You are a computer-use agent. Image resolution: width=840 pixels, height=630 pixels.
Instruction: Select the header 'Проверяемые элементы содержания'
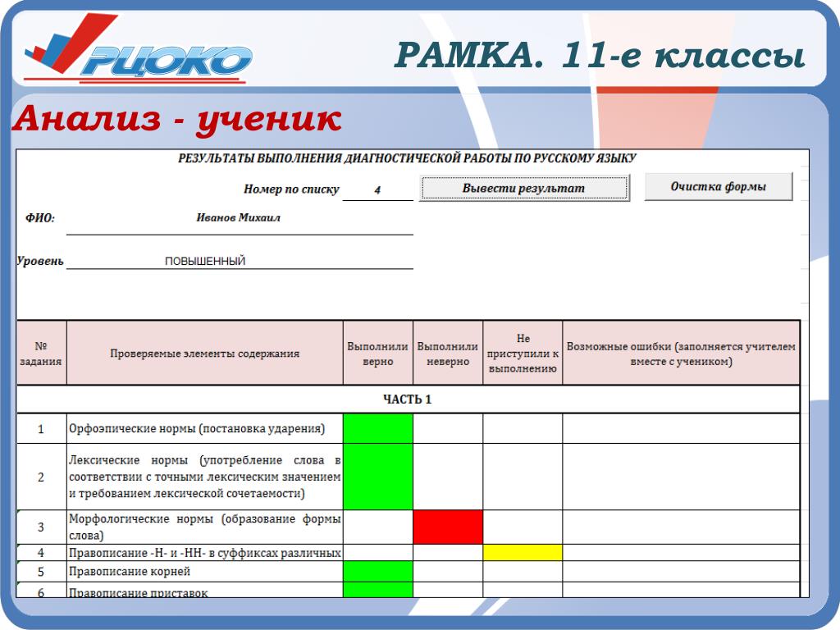pyautogui.click(x=204, y=354)
